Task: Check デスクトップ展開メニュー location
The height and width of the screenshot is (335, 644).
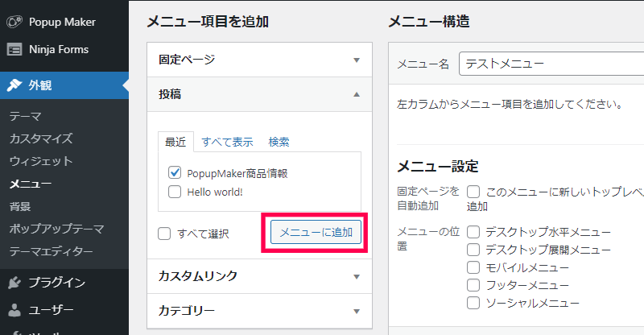Action: tap(473, 250)
